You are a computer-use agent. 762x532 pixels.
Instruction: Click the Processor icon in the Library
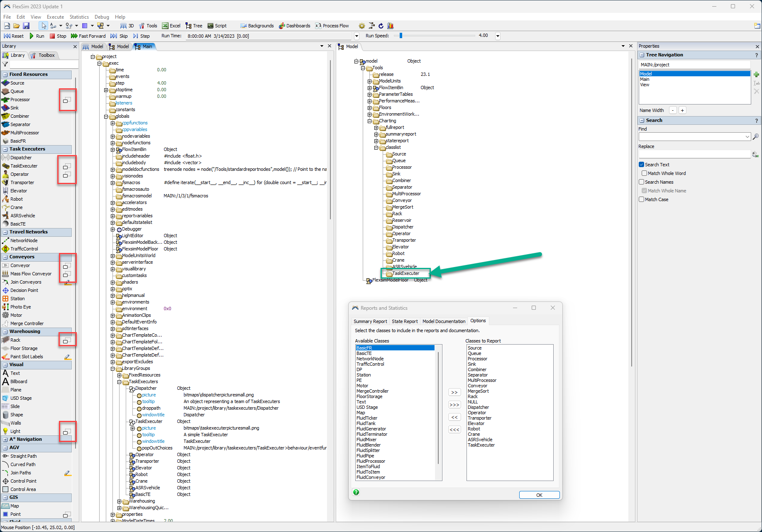click(5, 100)
